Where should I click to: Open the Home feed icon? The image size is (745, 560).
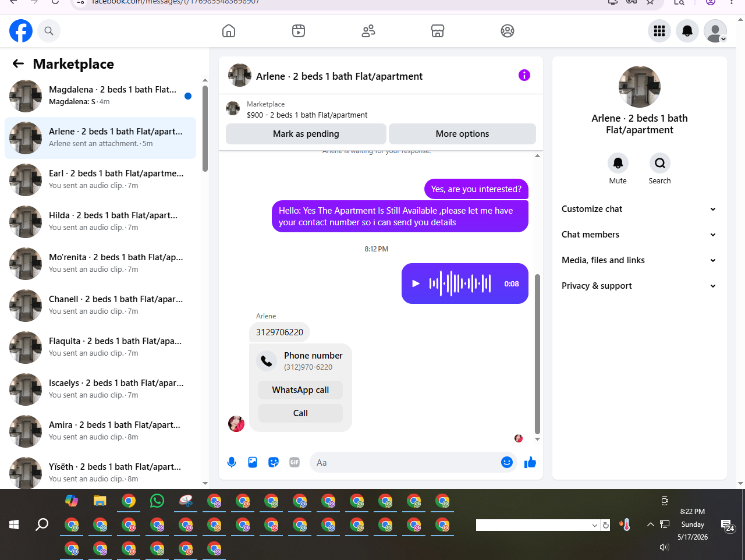tap(229, 31)
